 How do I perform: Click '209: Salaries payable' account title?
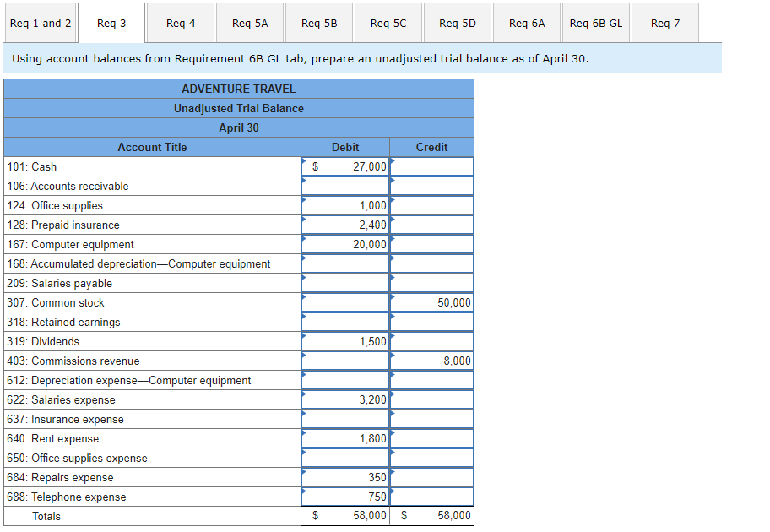point(59,284)
